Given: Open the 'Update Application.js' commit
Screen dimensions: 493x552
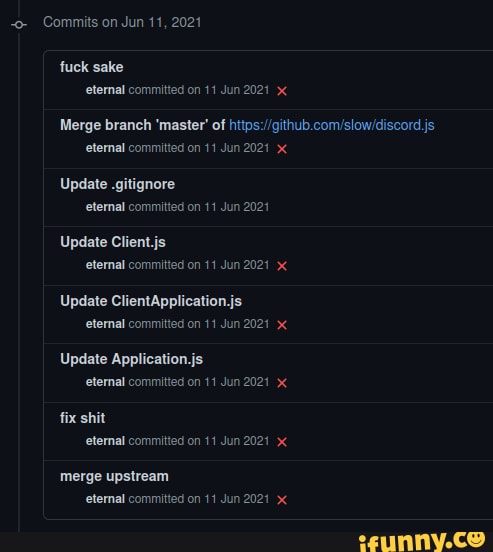Looking at the screenshot, I should (x=131, y=359).
